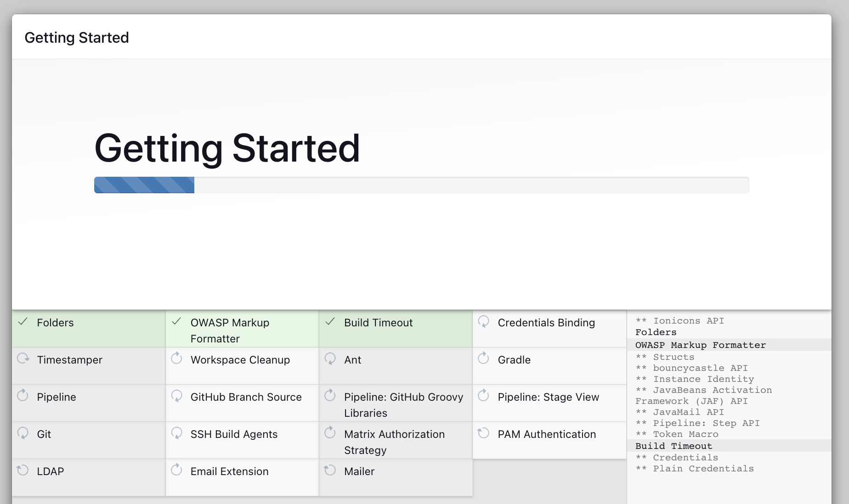
Task: Click the '** Instance Identity' log entry
Action: pos(695,379)
